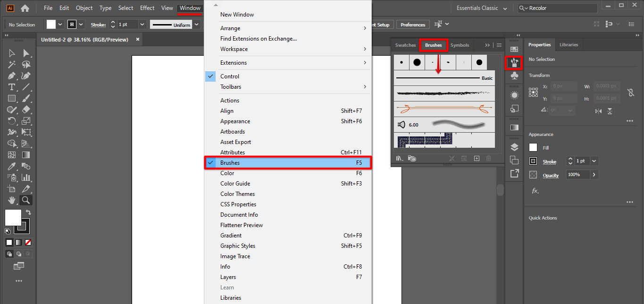
Task: Uncheck Control in the Window menu
Action: [x=230, y=76]
